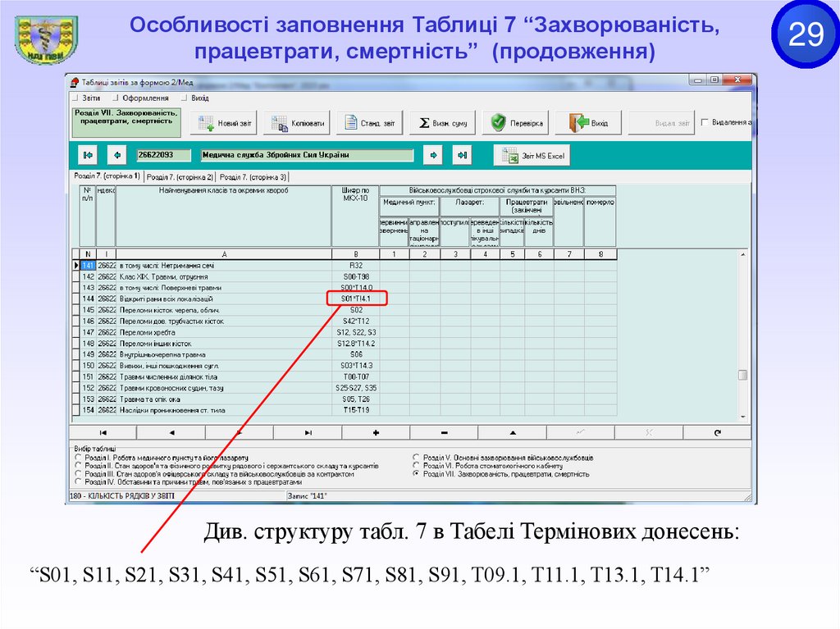Click the Визн. суму button

[x=442, y=123]
